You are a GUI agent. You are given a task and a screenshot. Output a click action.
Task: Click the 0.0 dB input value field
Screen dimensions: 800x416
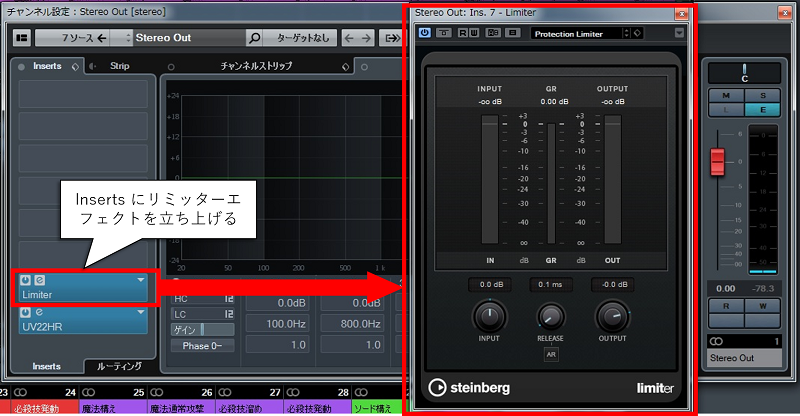pos(490,284)
